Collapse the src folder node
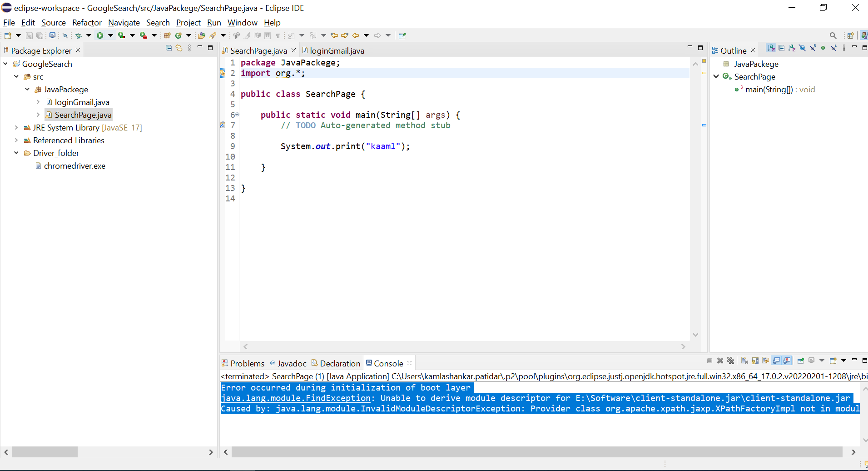The height and width of the screenshot is (471, 868). pos(16,77)
